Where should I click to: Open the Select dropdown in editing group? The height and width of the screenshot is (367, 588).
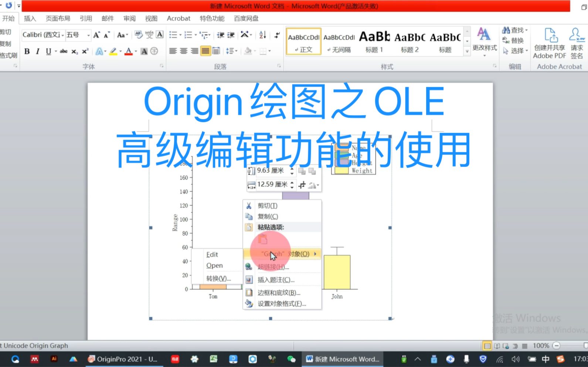pyautogui.click(x=516, y=51)
